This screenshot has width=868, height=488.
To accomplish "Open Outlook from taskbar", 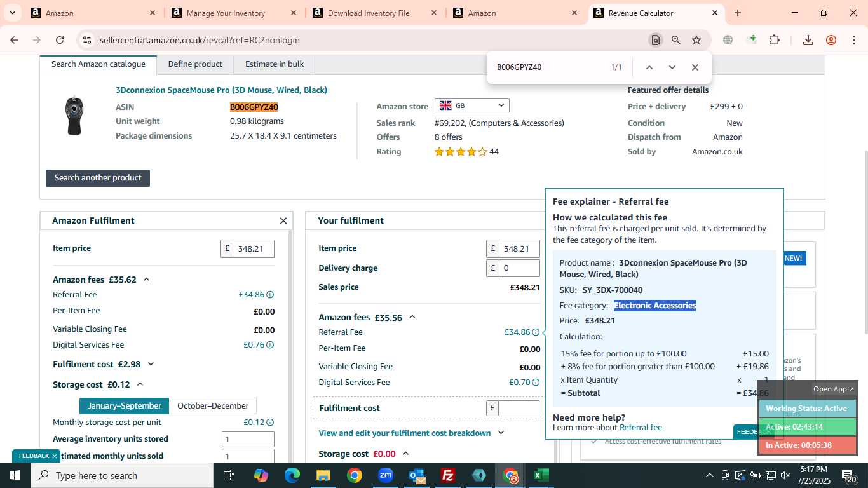I will coord(417,475).
